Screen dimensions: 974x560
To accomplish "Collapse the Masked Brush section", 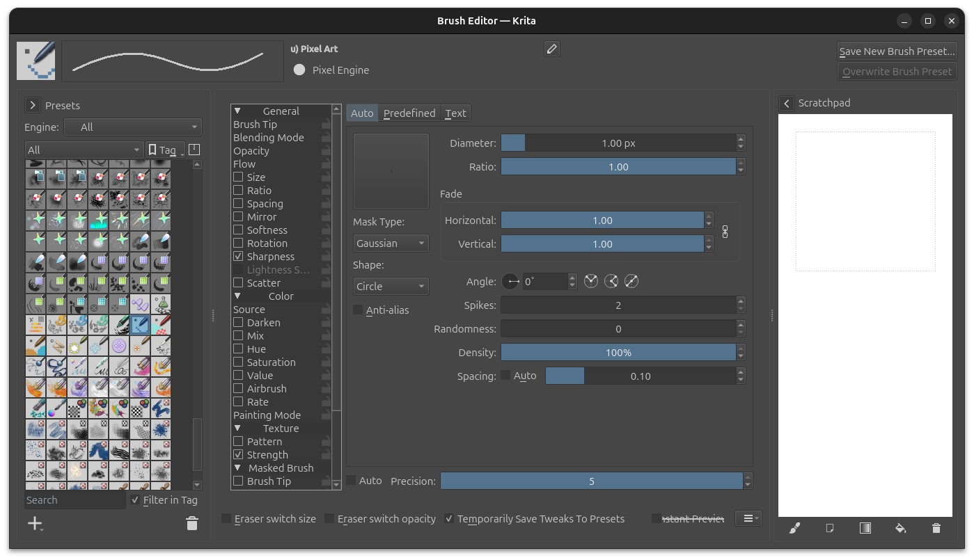I will [237, 468].
